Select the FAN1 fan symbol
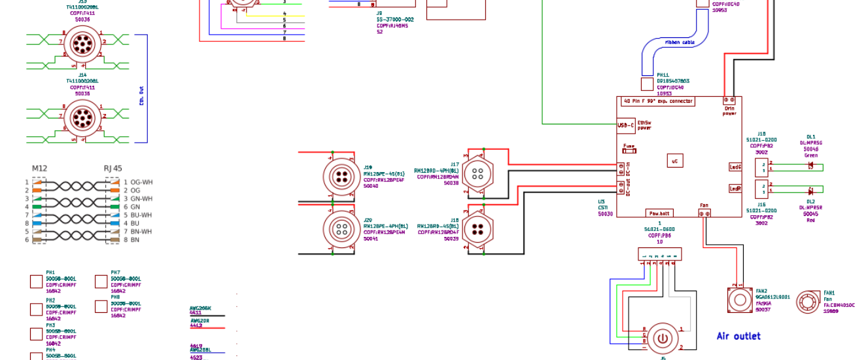 point(808,302)
